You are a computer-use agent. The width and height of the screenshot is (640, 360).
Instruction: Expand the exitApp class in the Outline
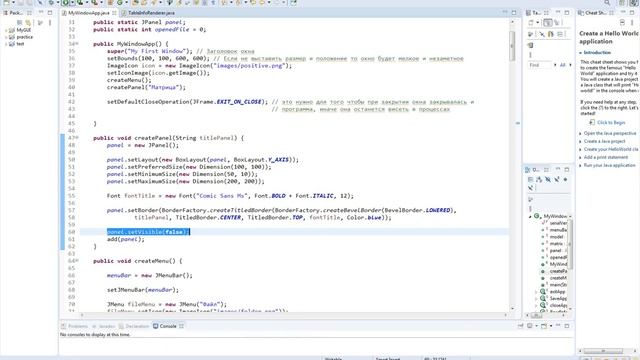[x=536, y=292]
